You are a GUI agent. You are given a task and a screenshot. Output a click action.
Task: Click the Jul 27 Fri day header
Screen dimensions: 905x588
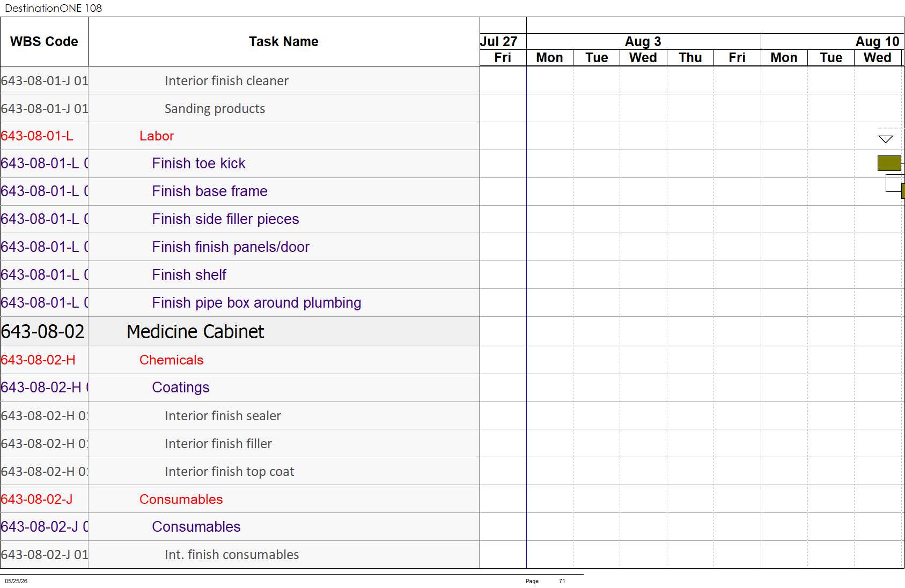[503, 58]
